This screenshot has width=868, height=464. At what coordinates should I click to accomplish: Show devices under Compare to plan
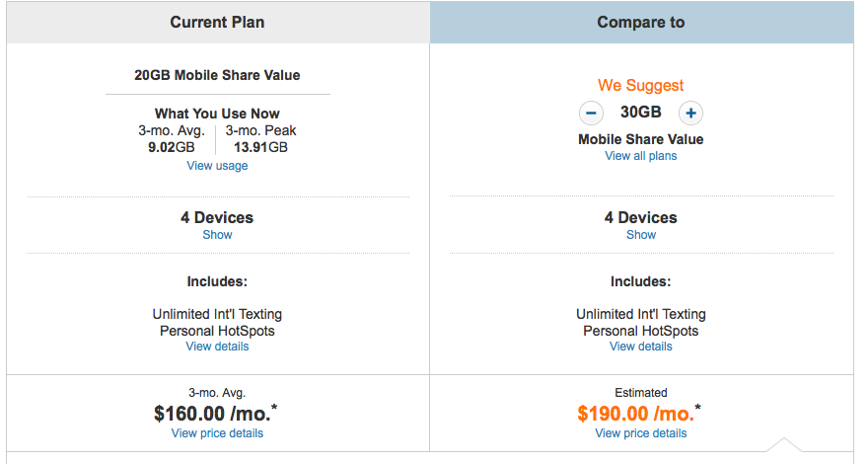pos(641,235)
